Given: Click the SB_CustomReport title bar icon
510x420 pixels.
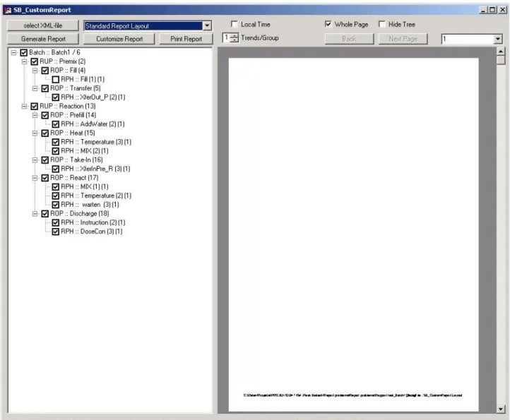Looking at the screenshot, I should 8,10.
